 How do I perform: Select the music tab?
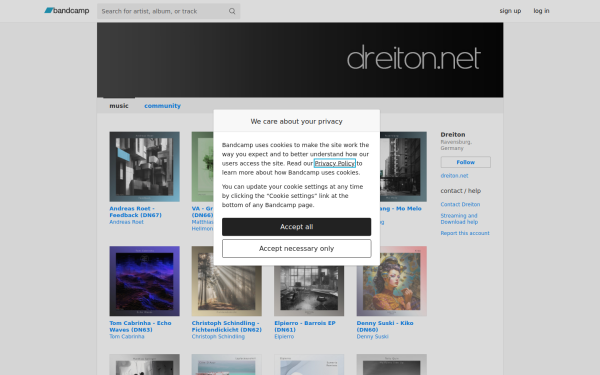(119, 106)
